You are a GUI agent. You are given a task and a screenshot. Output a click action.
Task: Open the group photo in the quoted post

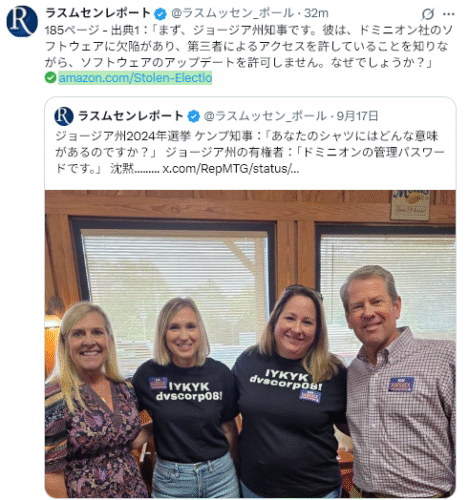(250, 344)
